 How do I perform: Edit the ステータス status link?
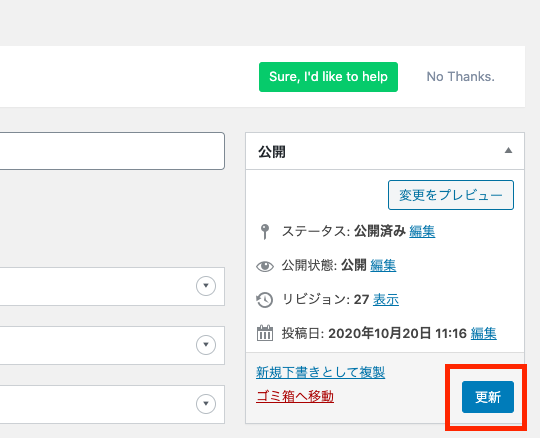pos(422,231)
